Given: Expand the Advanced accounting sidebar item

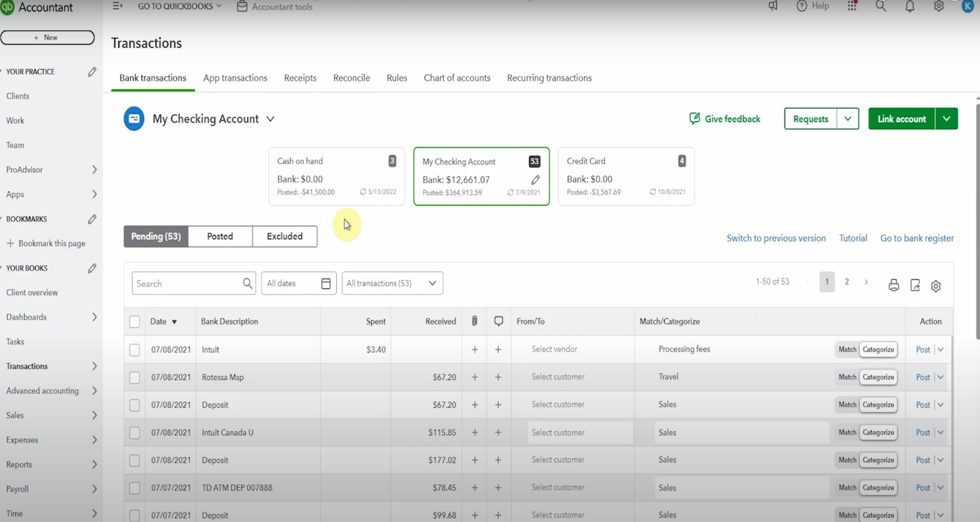Looking at the screenshot, I should coord(94,390).
